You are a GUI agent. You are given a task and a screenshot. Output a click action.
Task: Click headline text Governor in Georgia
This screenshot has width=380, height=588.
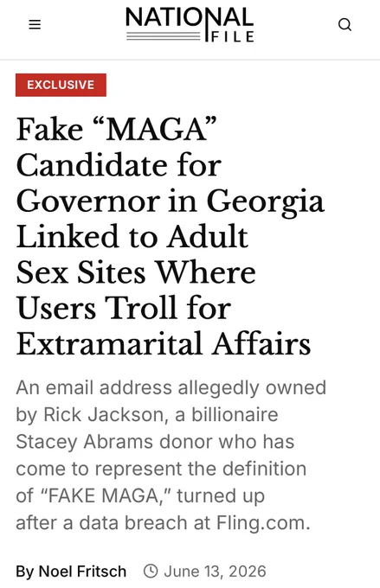tap(171, 201)
